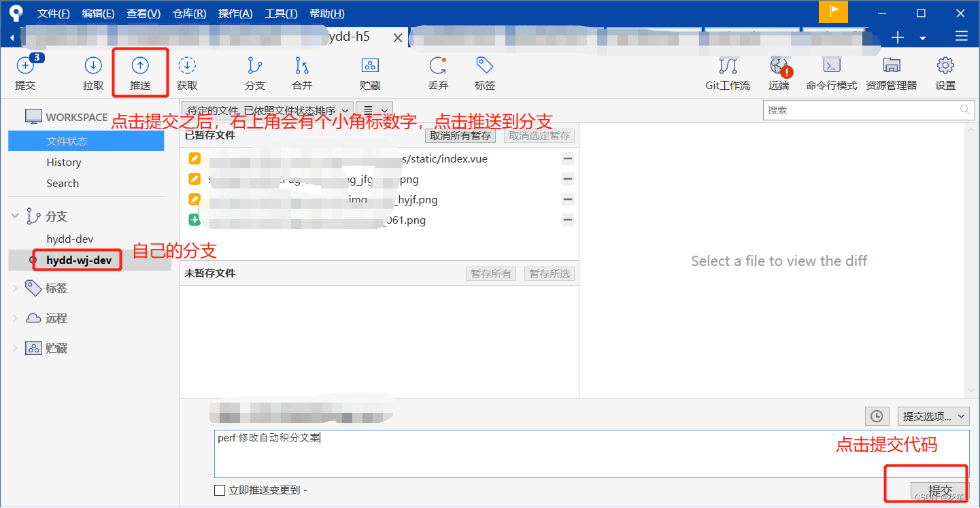
Task: Open the pending files sort dropdown
Action: point(268,110)
